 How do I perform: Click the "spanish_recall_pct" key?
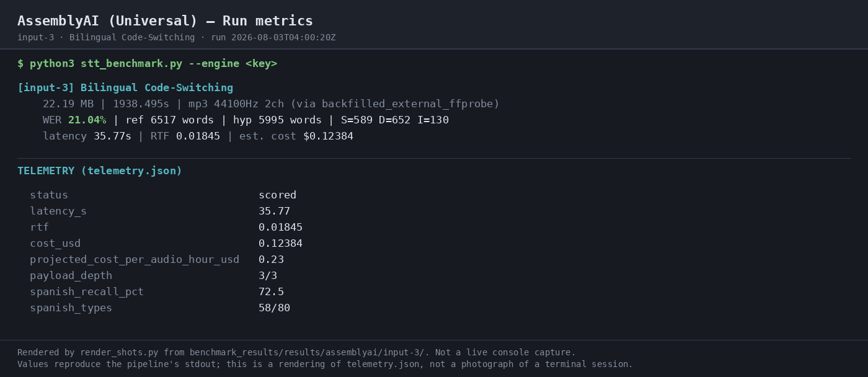(87, 292)
